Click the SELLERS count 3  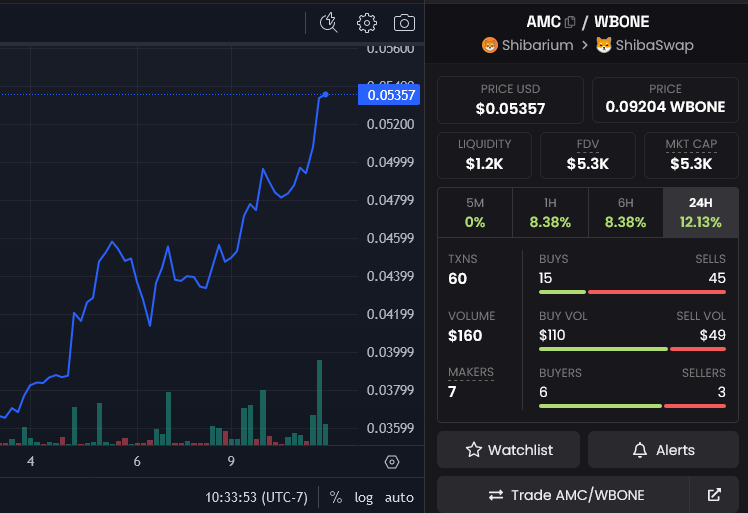(722, 392)
